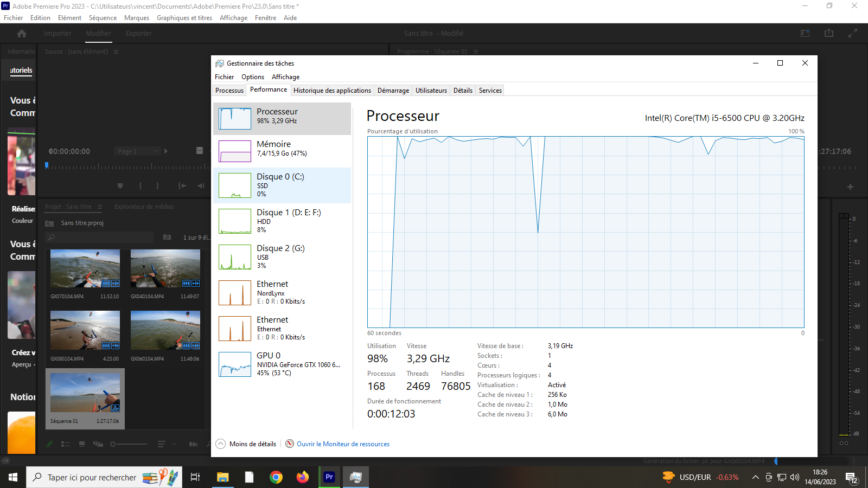The image size is (868, 488).
Task: Open File Explorer from the taskbar
Action: 222,477
